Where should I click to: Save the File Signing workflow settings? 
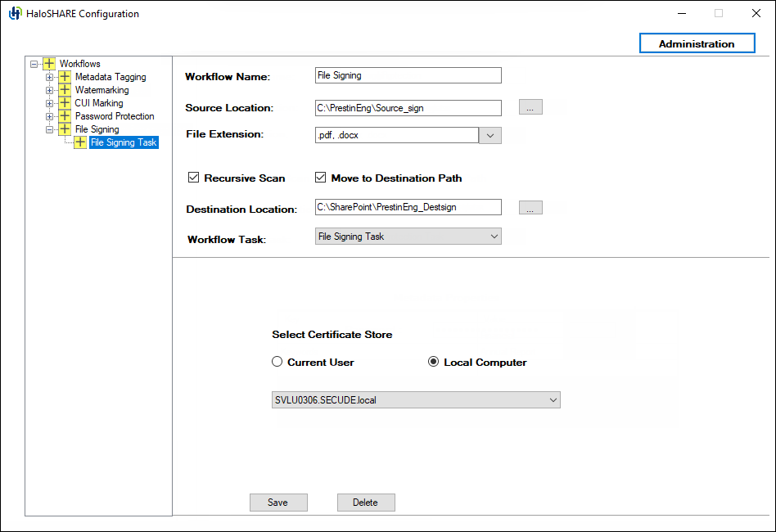(278, 502)
